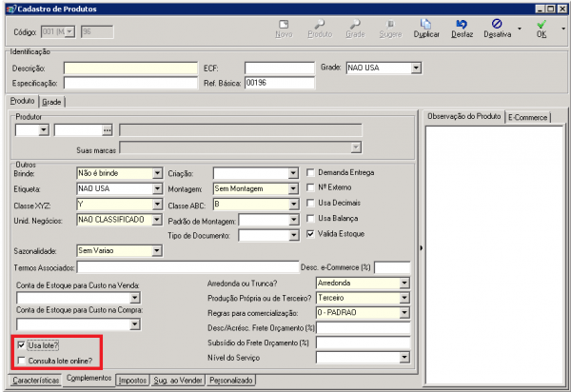571x392 pixels.
Task: Open the E-Commerce tab
Action: pos(528,116)
